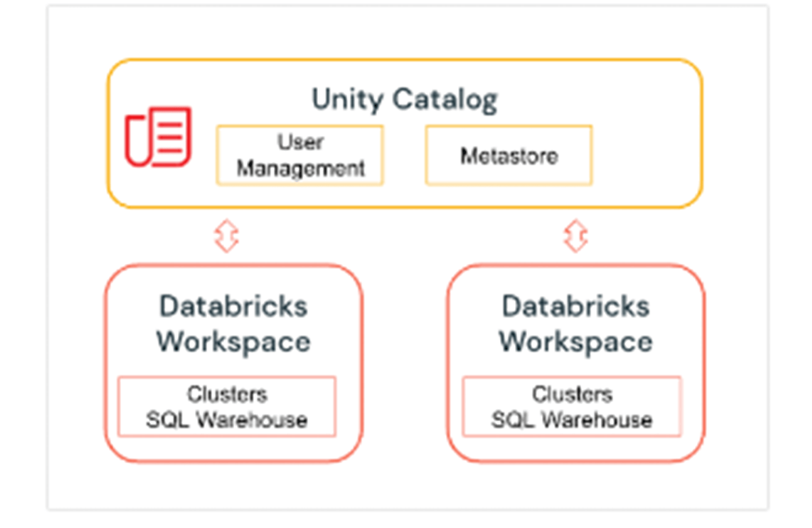Click Workspace in the right workspace title
The height and width of the screenshot is (528, 812).
(576, 340)
